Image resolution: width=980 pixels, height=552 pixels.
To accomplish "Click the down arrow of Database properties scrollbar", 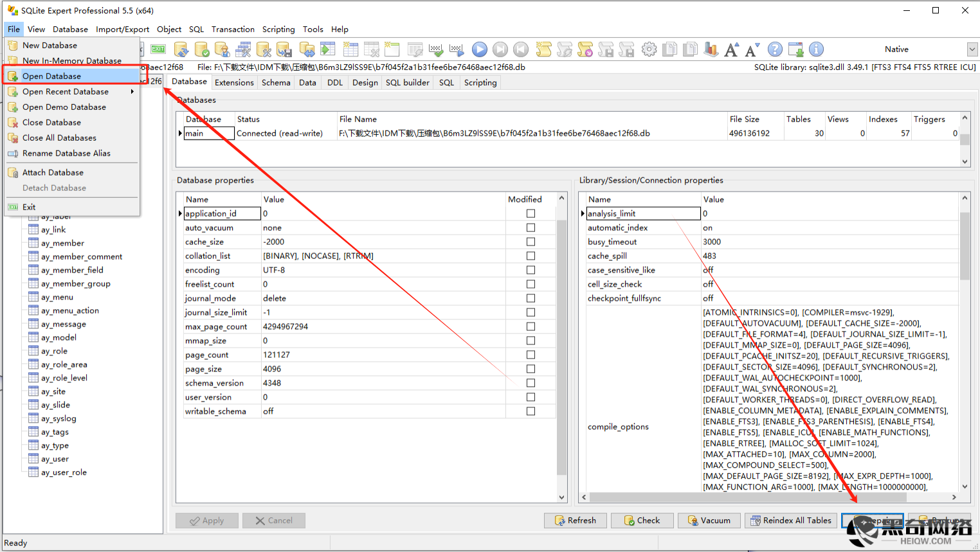I will coord(561,497).
